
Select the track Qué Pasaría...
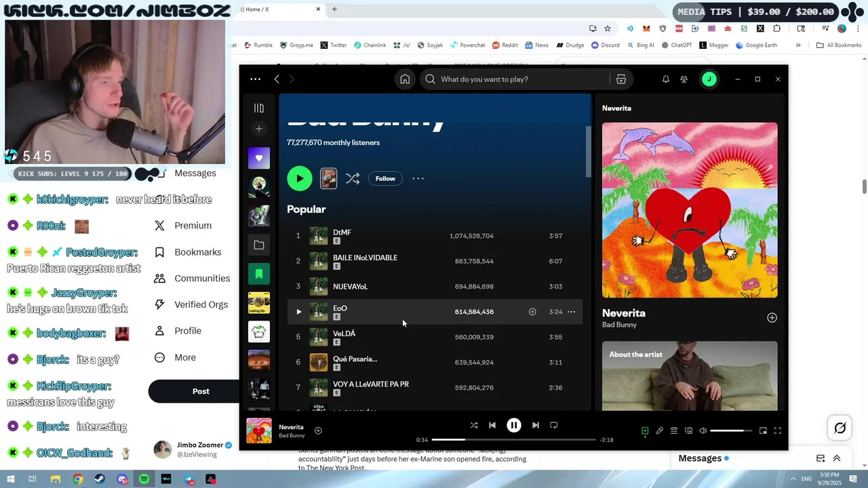(x=434, y=362)
